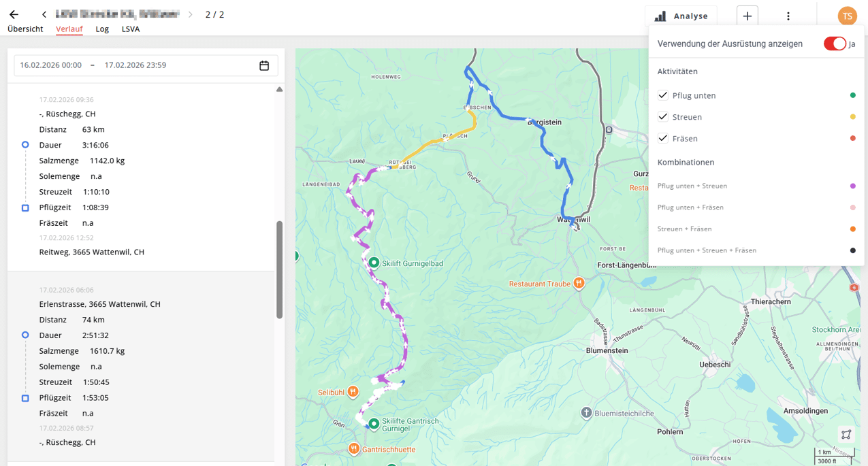Click purple Pflug unten + Streuen dot
The image size is (868, 466).
click(x=852, y=186)
